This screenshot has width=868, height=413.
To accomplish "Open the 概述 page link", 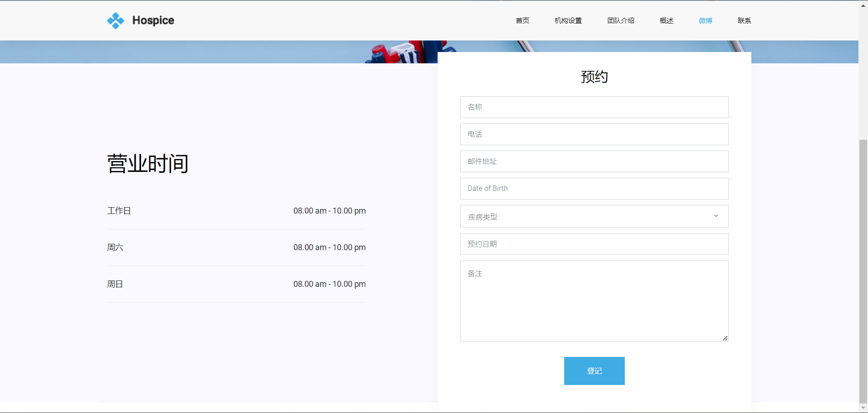I will click(666, 20).
